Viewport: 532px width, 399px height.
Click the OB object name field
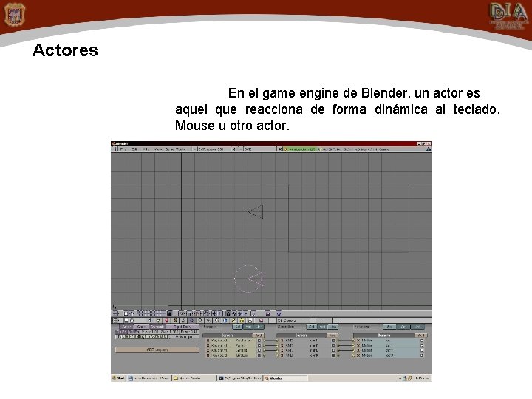293,320
